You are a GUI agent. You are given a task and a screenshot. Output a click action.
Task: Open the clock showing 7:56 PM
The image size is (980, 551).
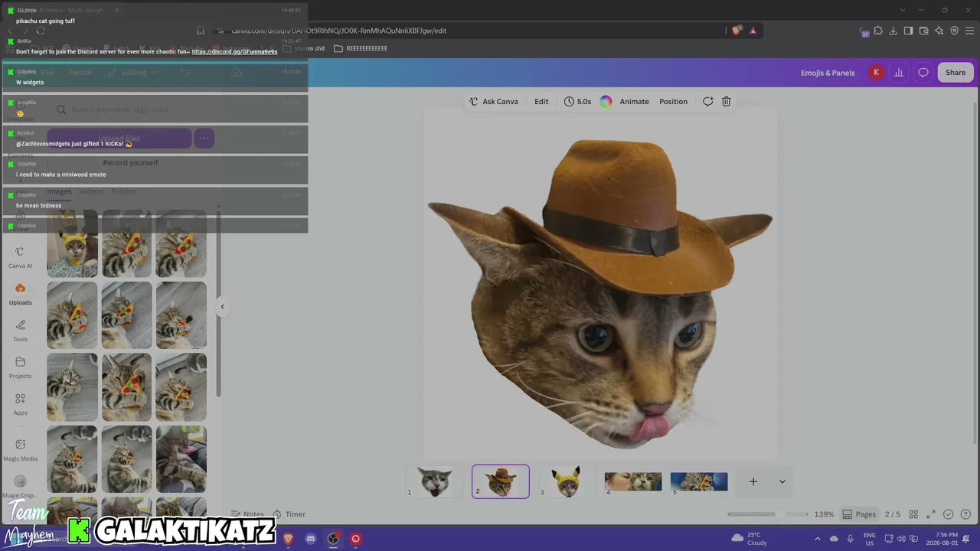tap(941, 539)
